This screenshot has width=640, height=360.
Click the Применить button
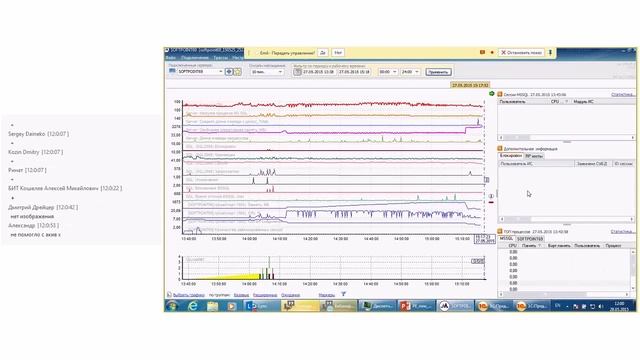click(438, 72)
